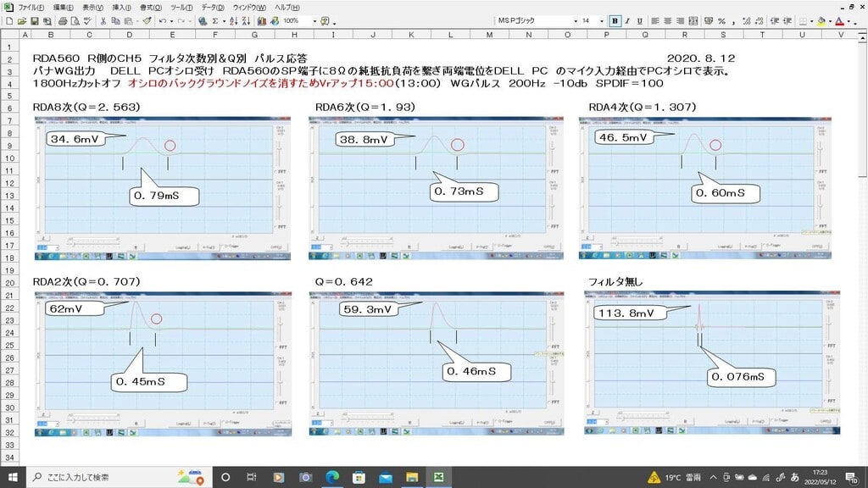Image resolution: width=868 pixels, height=488 pixels.
Task: Decrease the cell indent
Action: click(775, 21)
